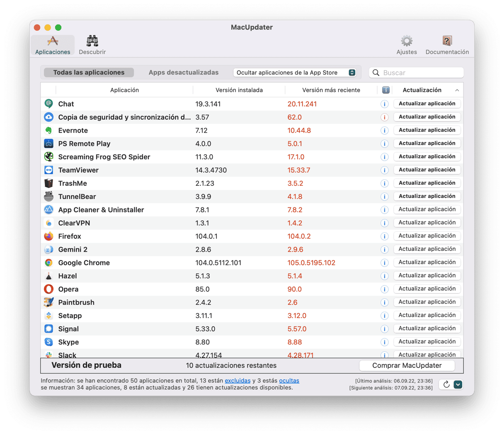Update the ClearVPN application
Viewport: 504px width, 435px height.
[427, 223]
